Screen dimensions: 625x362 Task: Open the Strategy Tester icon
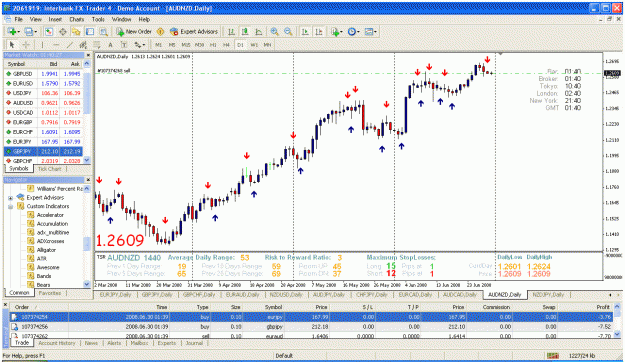104,31
